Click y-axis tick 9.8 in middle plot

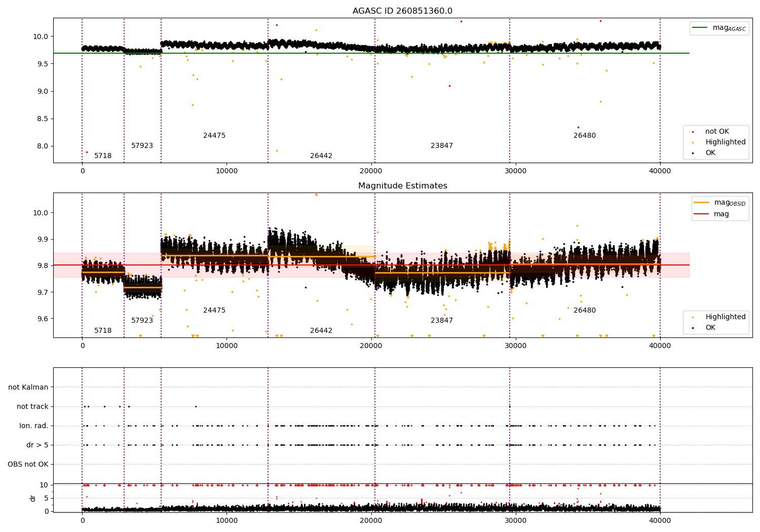(43, 265)
